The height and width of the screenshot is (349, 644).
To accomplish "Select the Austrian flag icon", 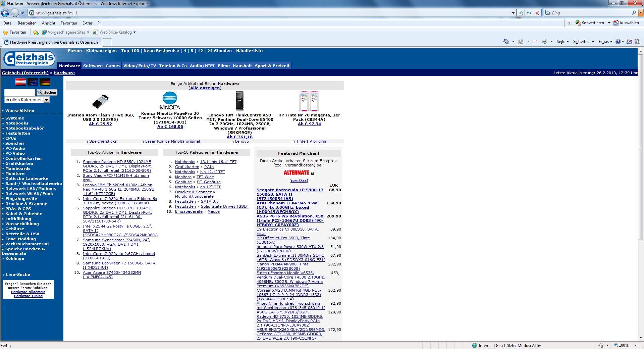I will coord(21,82).
